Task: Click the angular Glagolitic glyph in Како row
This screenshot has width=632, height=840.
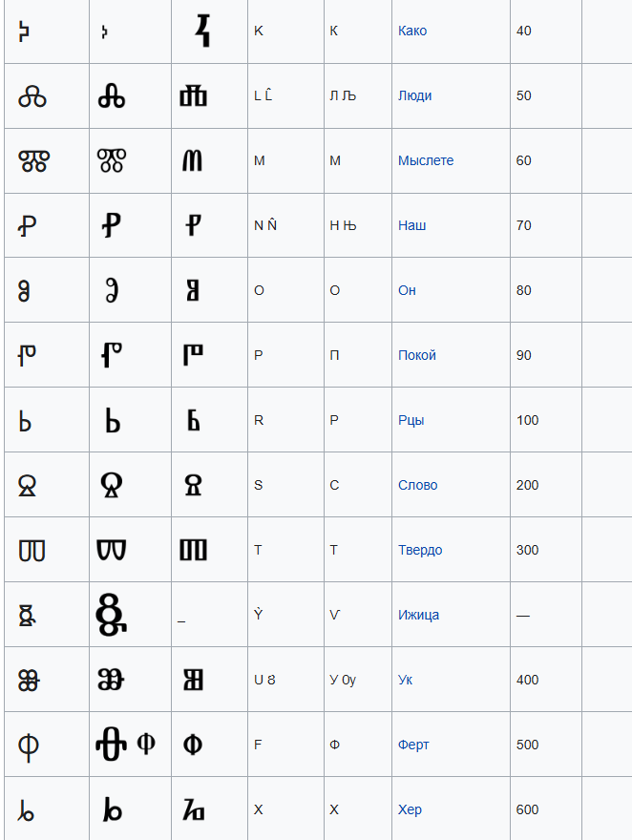Action: (x=202, y=31)
